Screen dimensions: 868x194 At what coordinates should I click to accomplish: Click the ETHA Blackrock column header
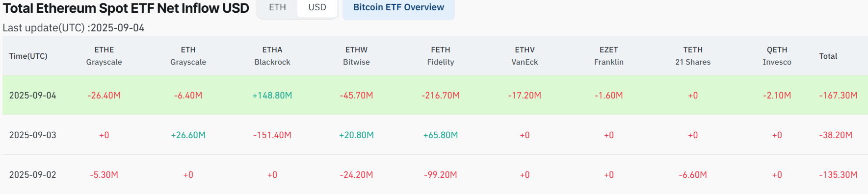point(272,56)
